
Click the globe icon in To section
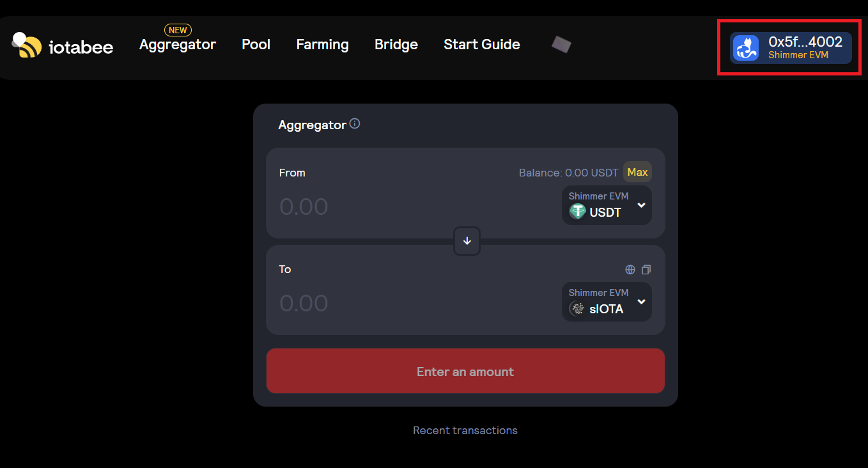(x=630, y=270)
